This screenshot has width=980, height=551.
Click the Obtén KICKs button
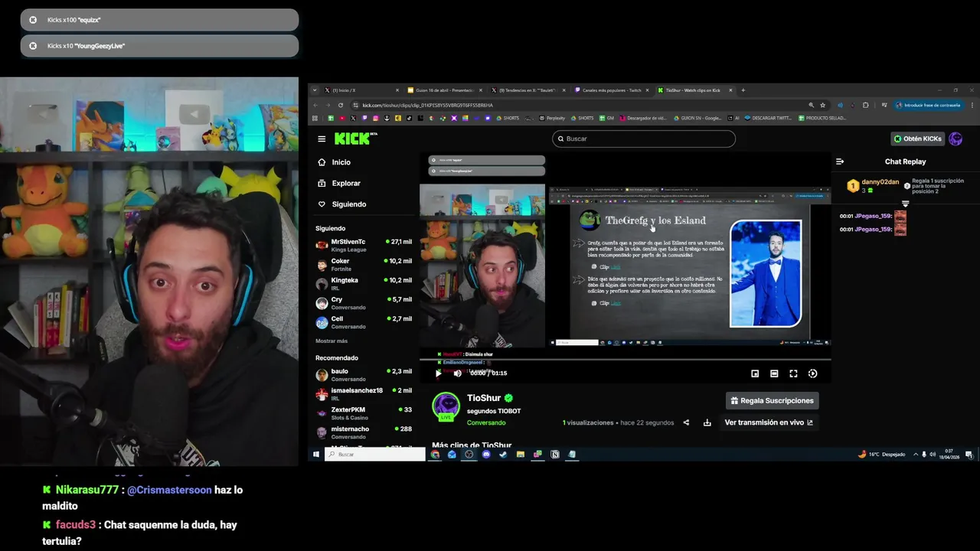pos(917,139)
